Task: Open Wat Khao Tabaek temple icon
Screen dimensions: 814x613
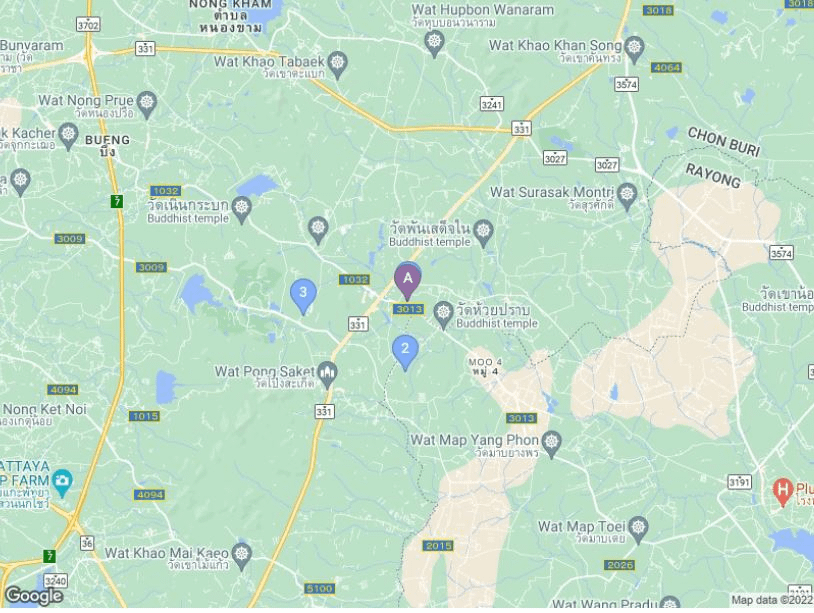Action: pos(338,65)
